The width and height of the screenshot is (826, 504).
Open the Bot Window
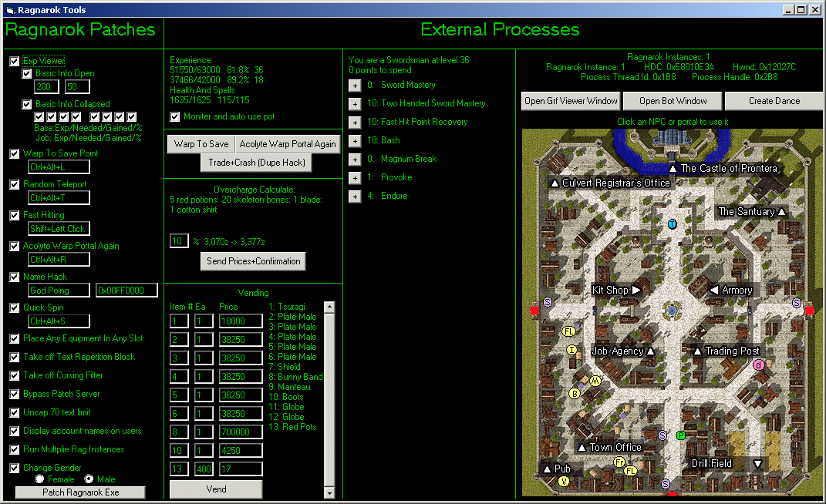pos(673,101)
